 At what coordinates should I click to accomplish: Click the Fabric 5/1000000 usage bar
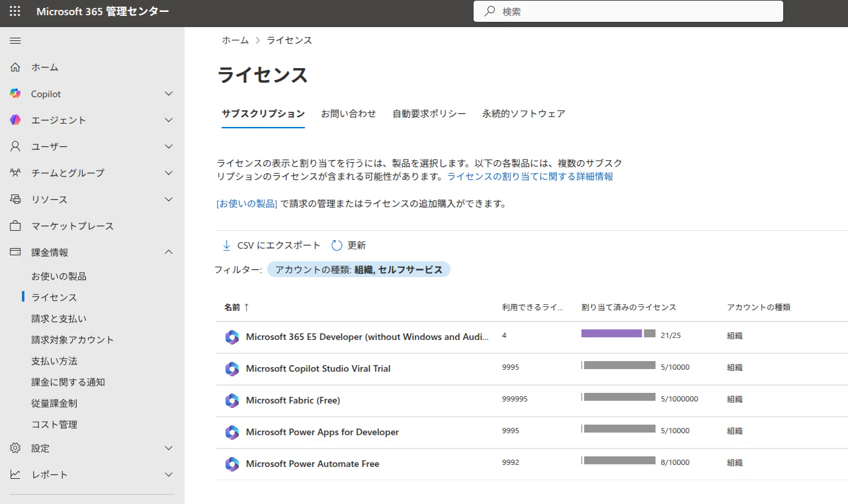618,397
